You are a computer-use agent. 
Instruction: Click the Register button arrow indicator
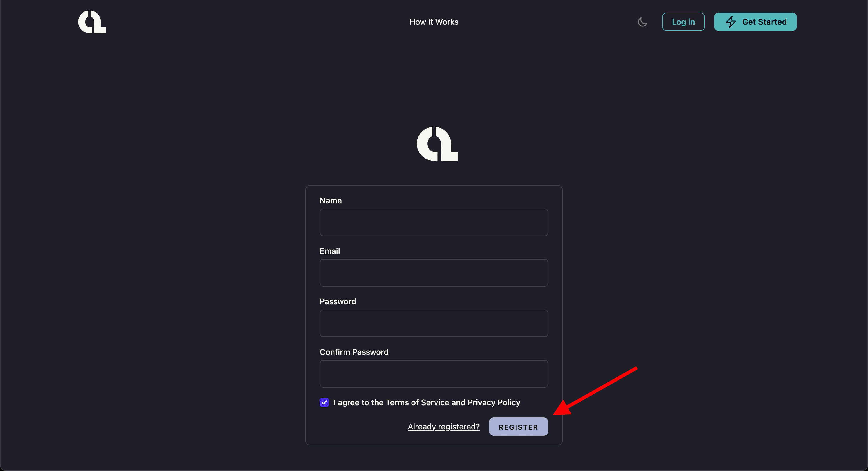pyautogui.click(x=518, y=426)
